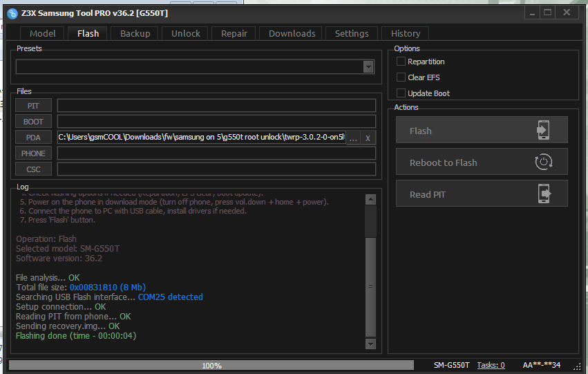The height and width of the screenshot is (374, 588).
Task: Open the Tasks: 0 link
Action: tap(491, 365)
